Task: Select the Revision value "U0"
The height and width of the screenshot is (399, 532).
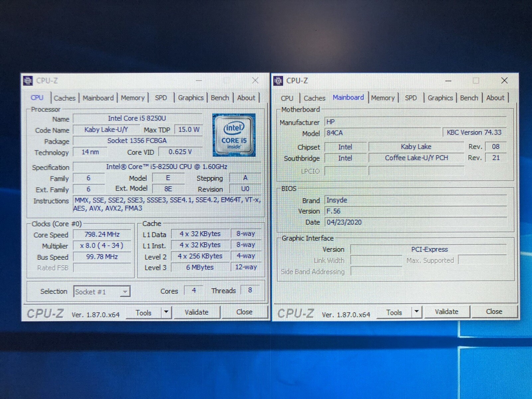Action: (x=245, y=189)
